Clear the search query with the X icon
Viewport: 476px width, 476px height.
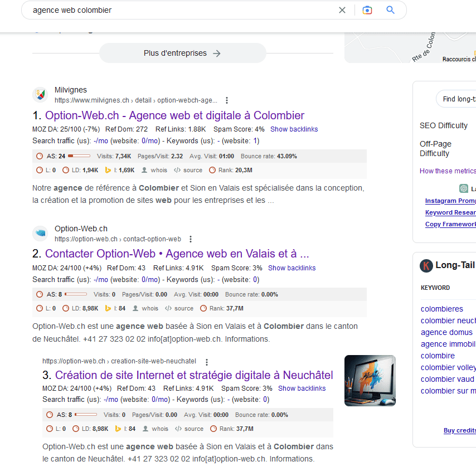(342, 10)
